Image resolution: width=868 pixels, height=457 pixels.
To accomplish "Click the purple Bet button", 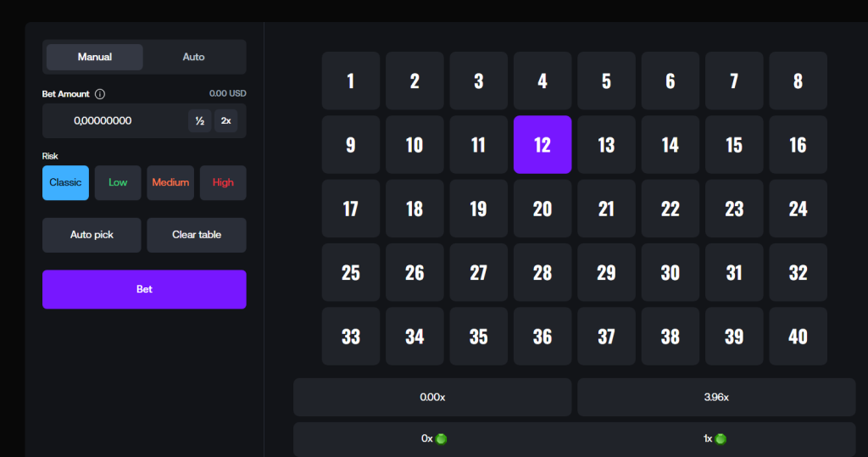I will point(144,289).
